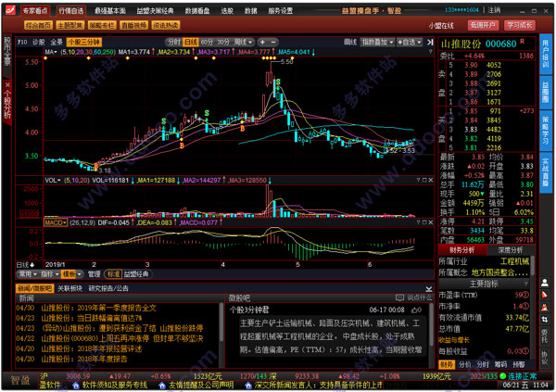
Task: Click the crop screenshot icon in right sidebar
Action: pos(545,320)
